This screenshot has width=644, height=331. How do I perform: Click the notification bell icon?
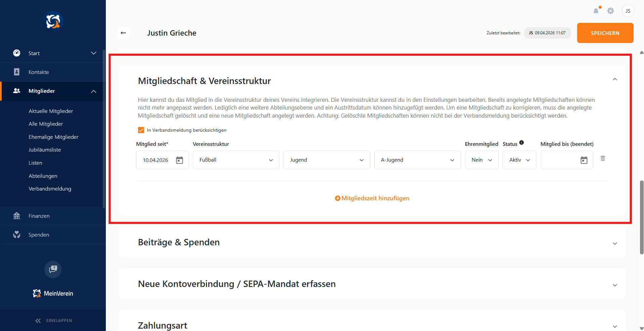point(596,11)
